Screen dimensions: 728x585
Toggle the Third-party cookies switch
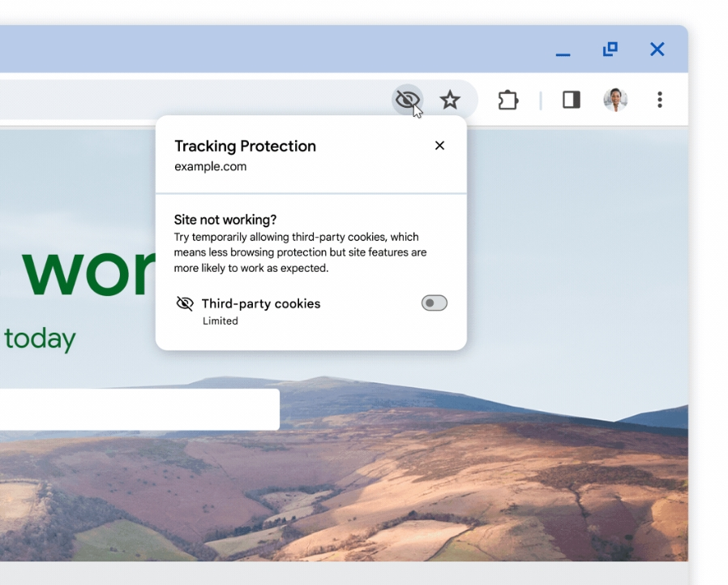pyautogui.click(x=434, y=303)
